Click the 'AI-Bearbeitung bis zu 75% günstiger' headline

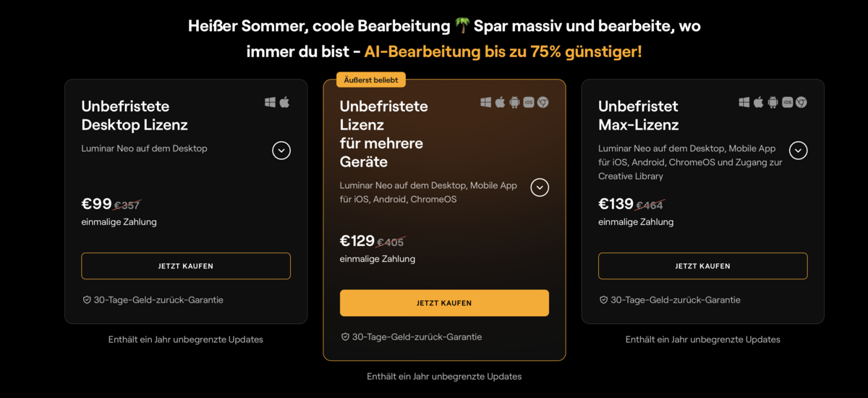[503, 52]
